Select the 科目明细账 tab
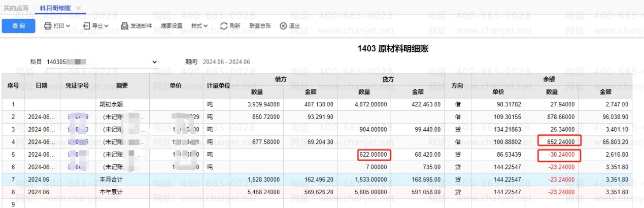This screenshot has width=644, height=208. [56, 8]
